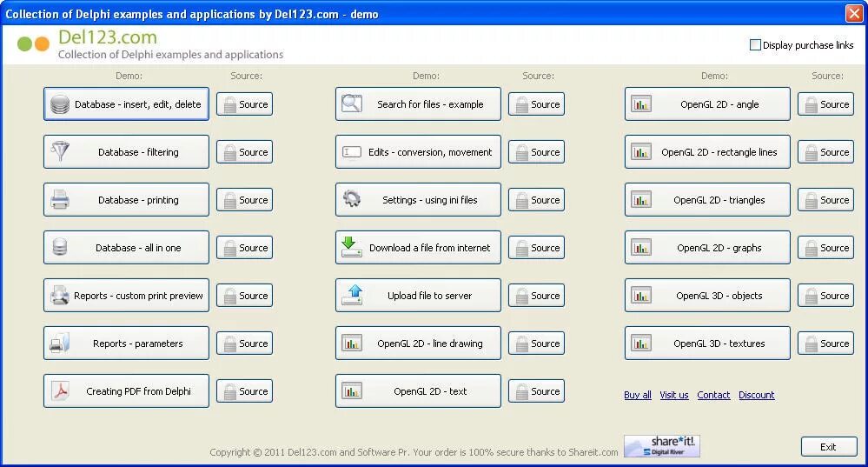Open Source for OpenGL 2D - line drawing

tap(536, 344)
